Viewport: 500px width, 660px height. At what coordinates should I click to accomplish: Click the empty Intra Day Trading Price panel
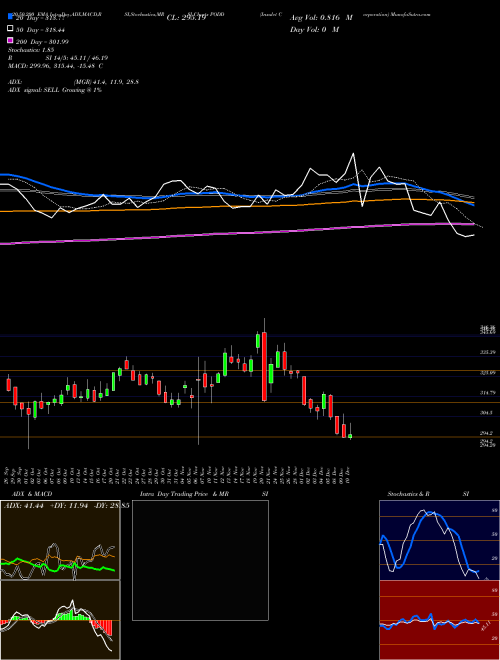click(200, 560)
